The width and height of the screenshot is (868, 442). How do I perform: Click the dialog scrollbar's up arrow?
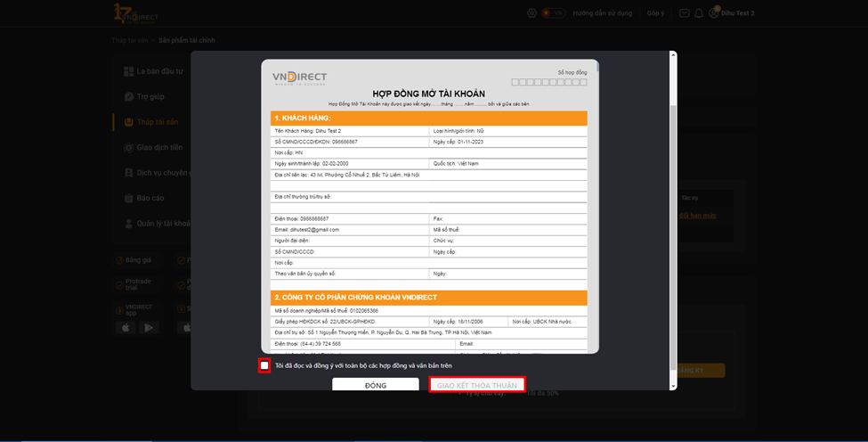pos(673,54)
